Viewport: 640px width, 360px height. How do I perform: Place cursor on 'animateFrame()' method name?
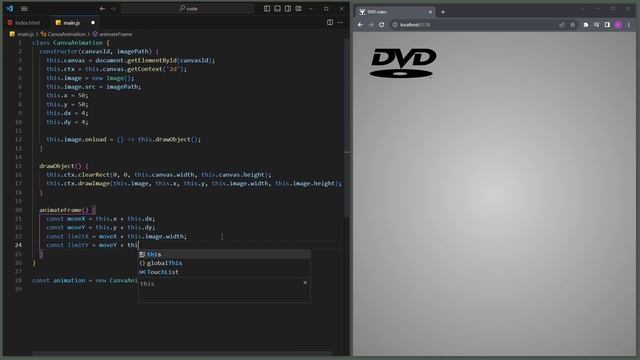coord(64,210)
